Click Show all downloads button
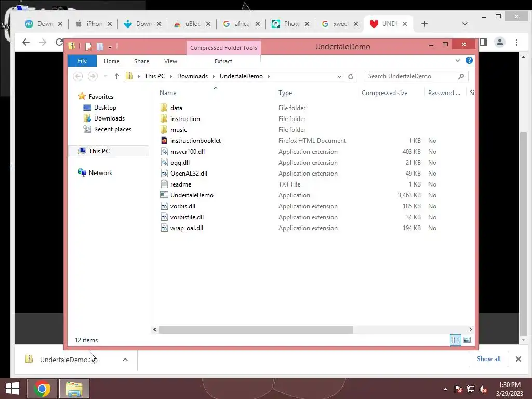 488,359
